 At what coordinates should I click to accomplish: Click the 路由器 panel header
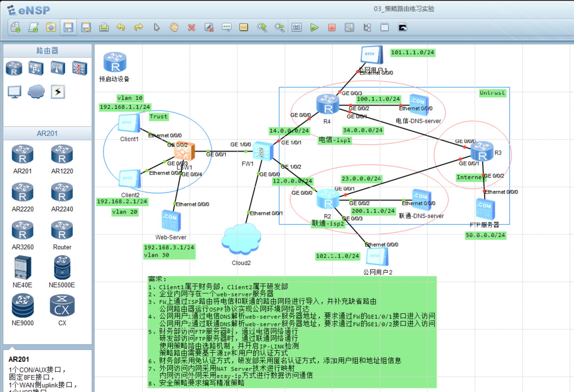click(x=48, y=51)
